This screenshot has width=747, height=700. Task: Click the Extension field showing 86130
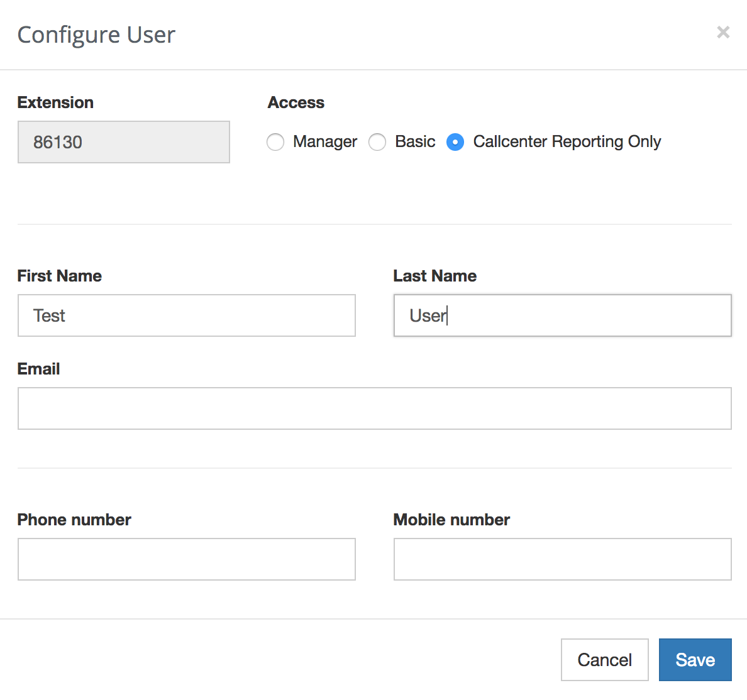(x=124, y=142)
